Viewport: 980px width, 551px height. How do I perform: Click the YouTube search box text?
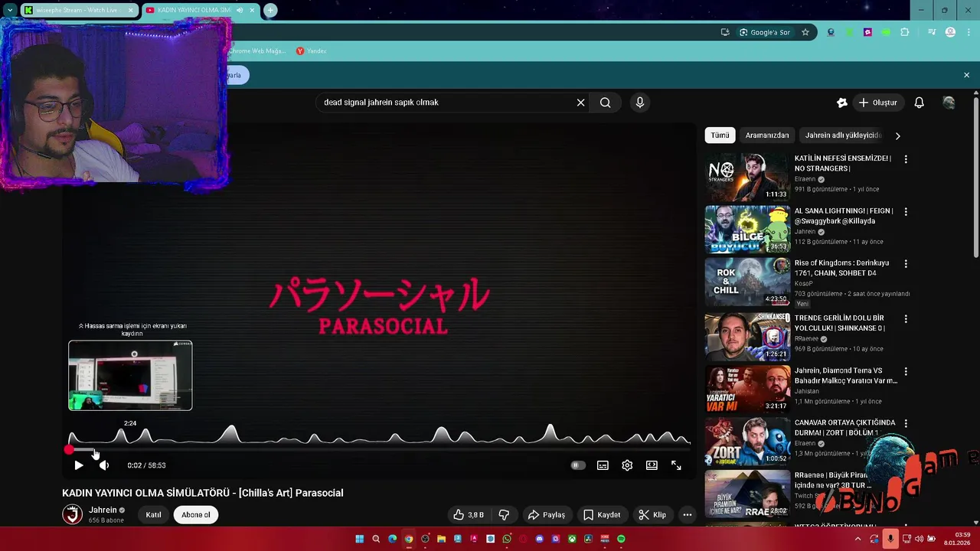[x=381, y=103]
